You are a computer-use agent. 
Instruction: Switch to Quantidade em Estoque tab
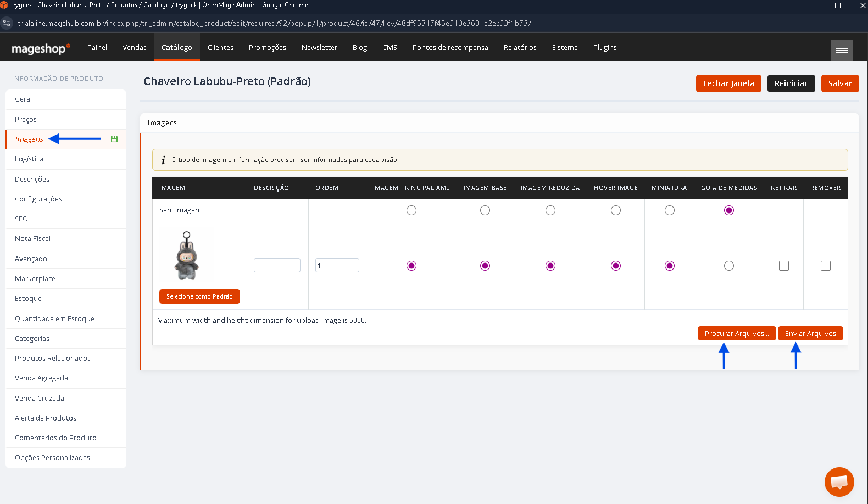66,318
